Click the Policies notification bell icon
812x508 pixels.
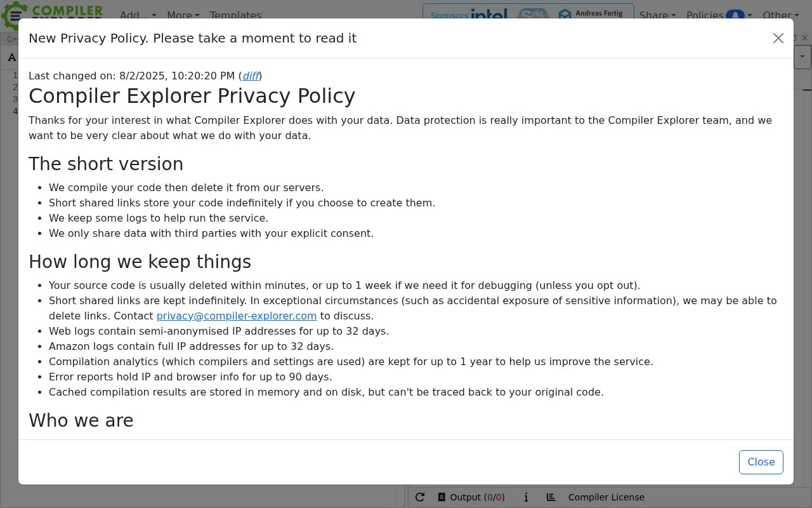[735, 15]
